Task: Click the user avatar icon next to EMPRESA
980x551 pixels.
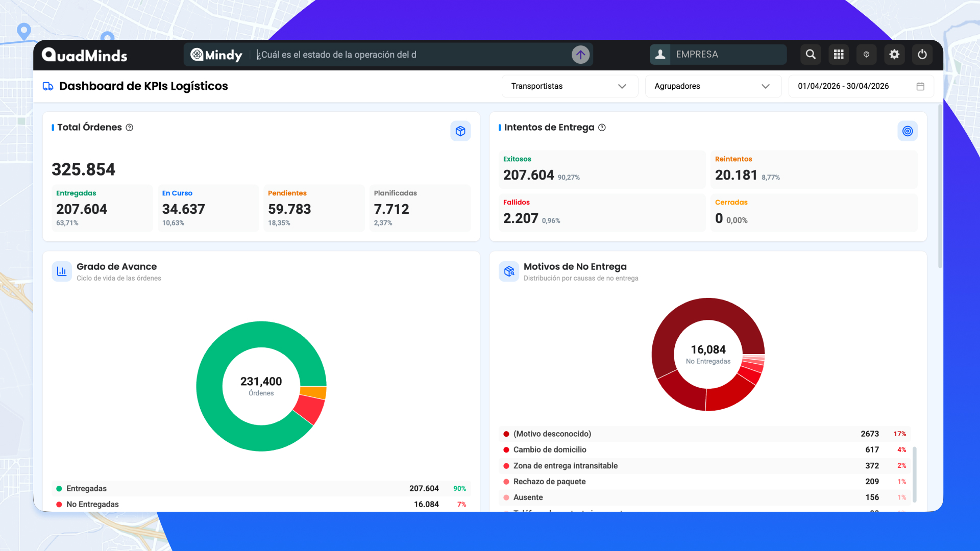Action: coord(660,55)
